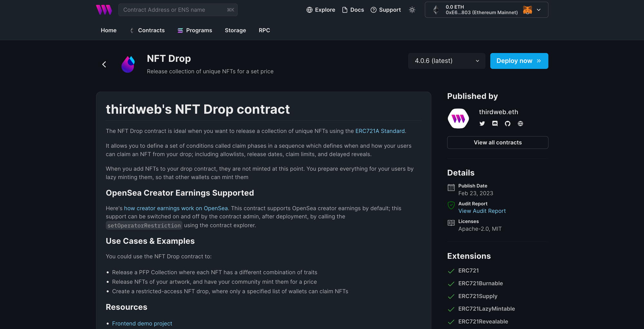Viewport: 644px width, 329px height.
Task: Collapse back using the left chevron near NFT Drop
Action: click(x=104, y=64)
